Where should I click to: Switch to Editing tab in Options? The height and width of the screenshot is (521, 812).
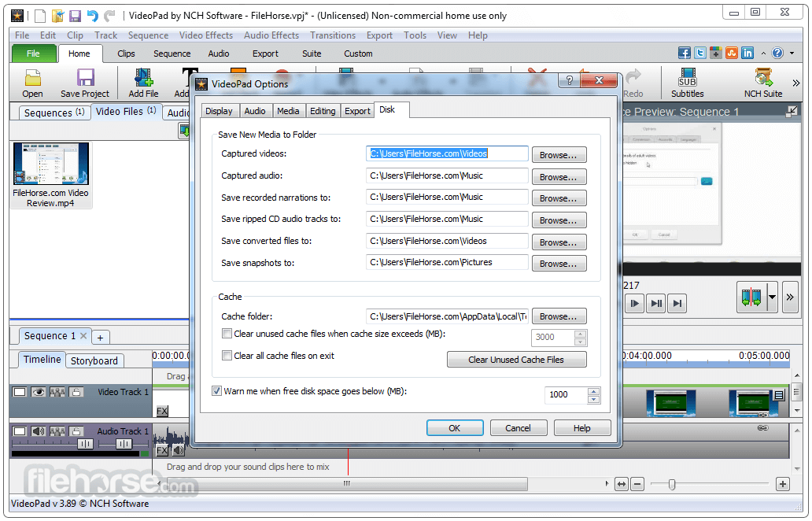click(323, 111)
